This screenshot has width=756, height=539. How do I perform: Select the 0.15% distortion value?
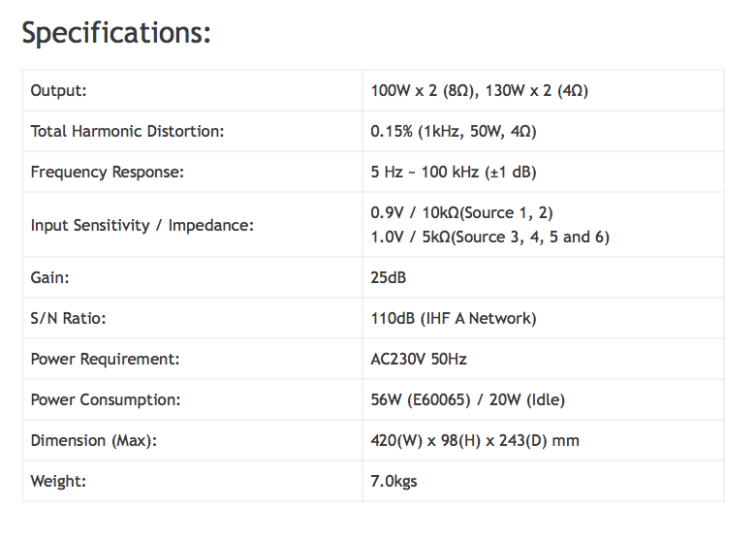point(454,132)
